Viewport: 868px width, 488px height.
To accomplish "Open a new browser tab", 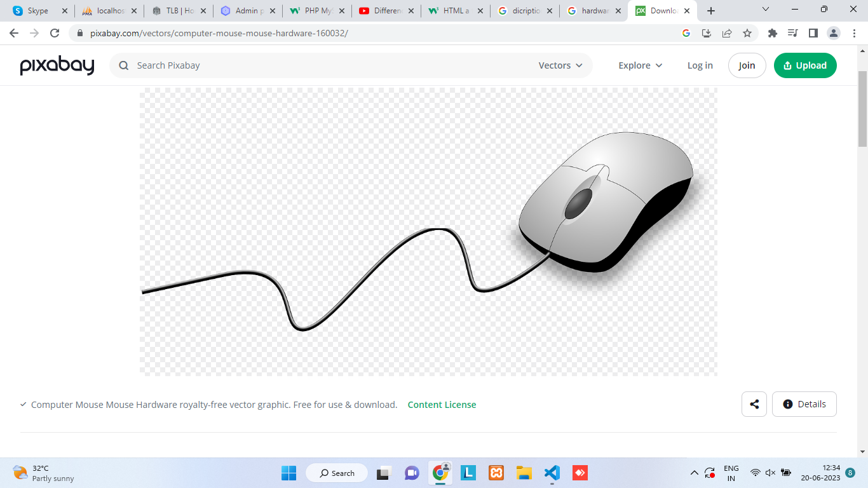I will coord(711,11).
